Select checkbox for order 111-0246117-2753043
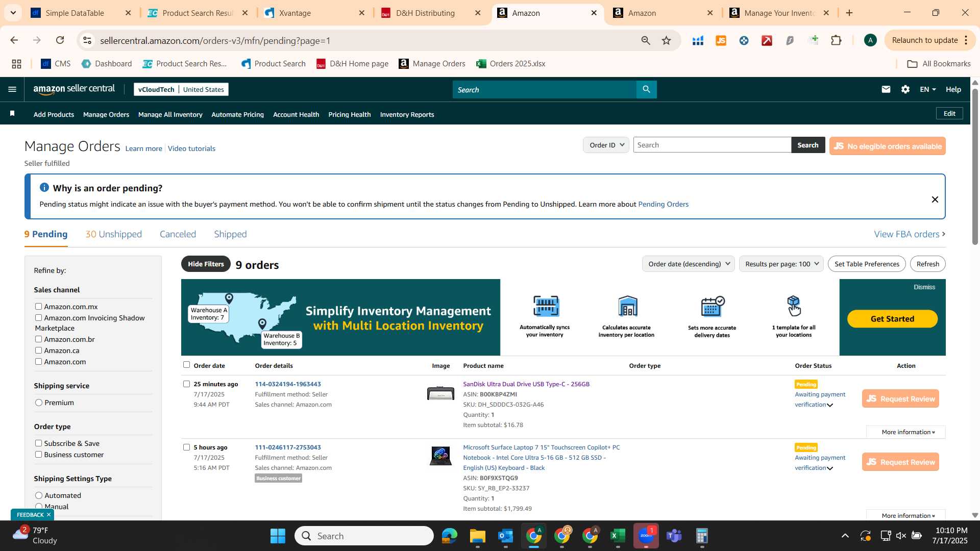The width and height of the screenshot is (980, 551). [186, 447]
